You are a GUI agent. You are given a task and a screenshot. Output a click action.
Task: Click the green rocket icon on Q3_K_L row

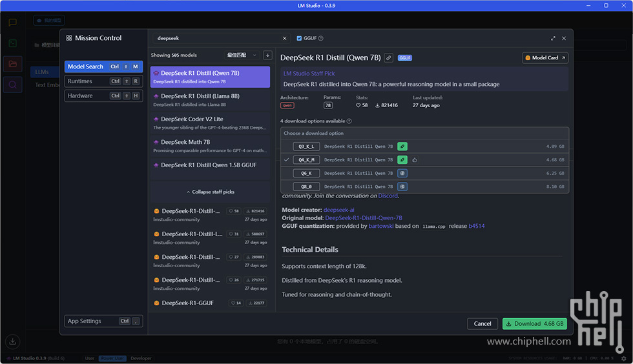(402, 147)
